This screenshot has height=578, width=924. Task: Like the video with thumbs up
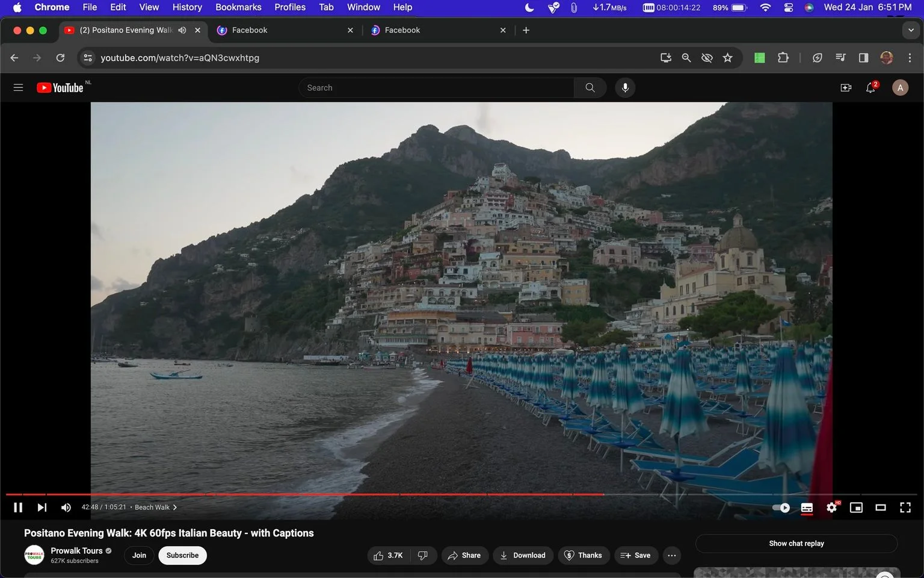[x=388, y=556]
